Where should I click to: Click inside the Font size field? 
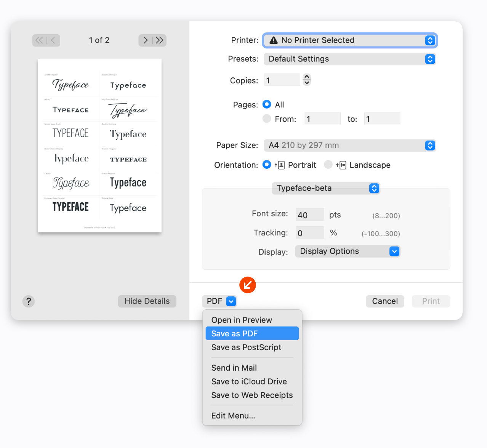[309, 214]
